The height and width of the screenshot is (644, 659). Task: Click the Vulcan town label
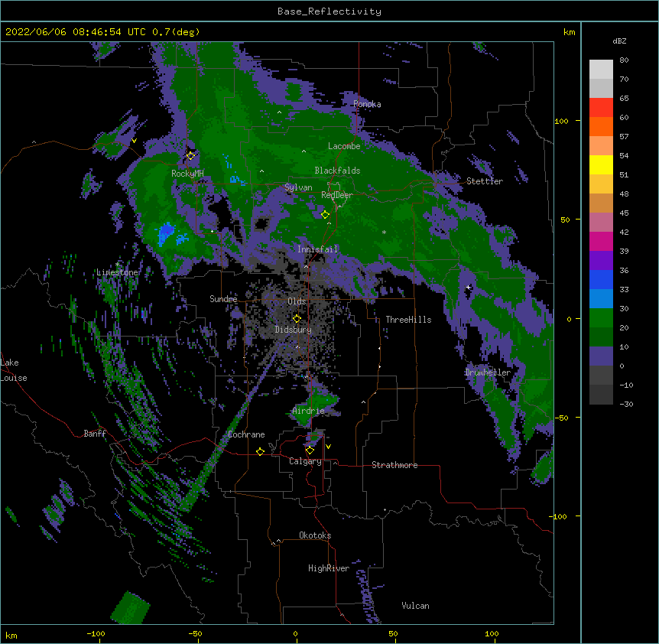pyautogui.click(x=415, y=606)
